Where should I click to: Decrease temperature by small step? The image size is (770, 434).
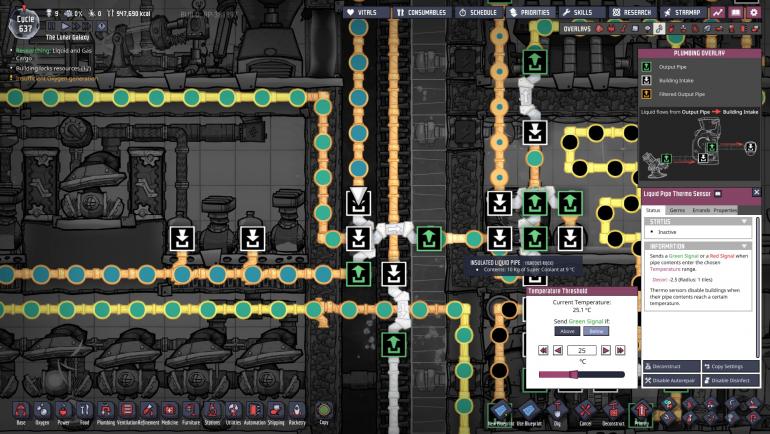coord(558,350)
